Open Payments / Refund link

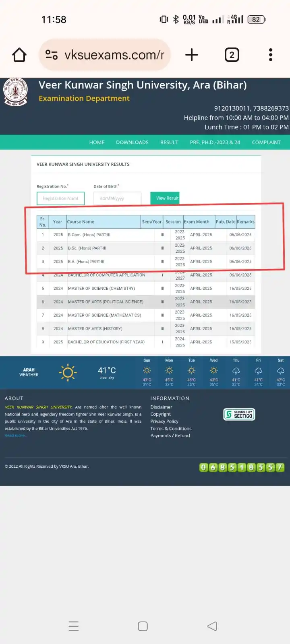pos(170,436)
